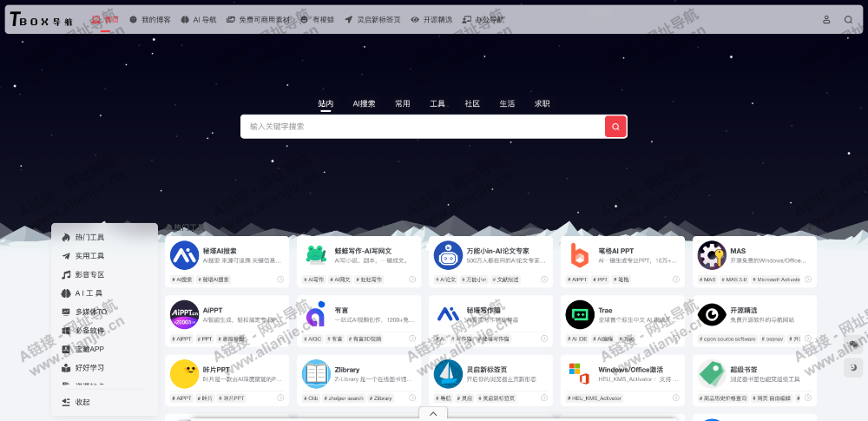Switch to the 工具 search tab

(x=437, y=103)
